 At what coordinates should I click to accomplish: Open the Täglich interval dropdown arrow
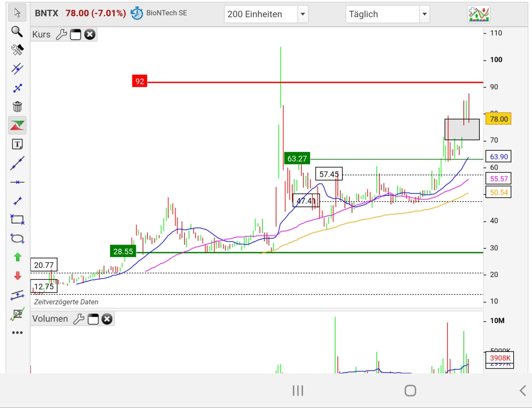point(424,14)
